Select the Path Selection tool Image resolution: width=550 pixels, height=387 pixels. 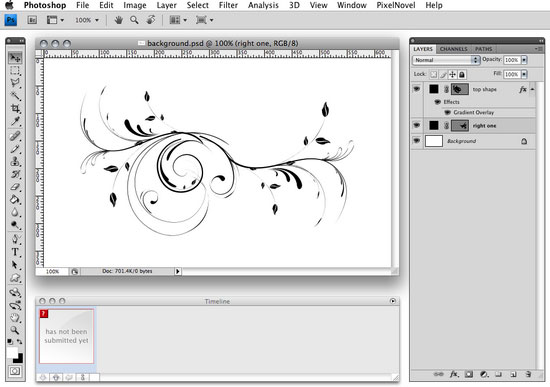pos(15,265)
